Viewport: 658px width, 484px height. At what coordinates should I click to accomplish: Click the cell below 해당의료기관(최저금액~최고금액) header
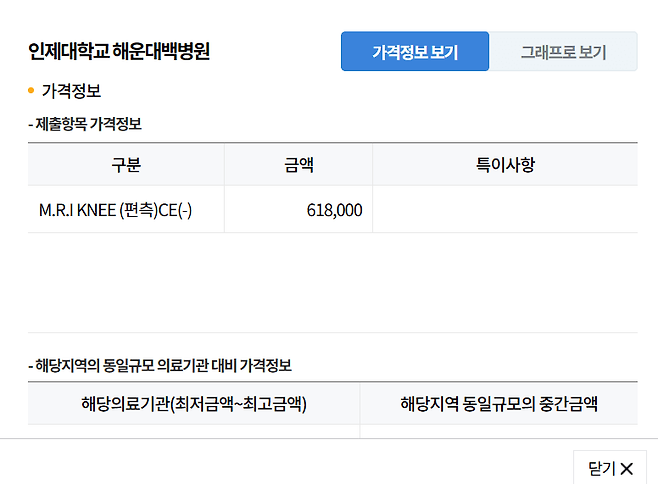[x=194, y=431]
